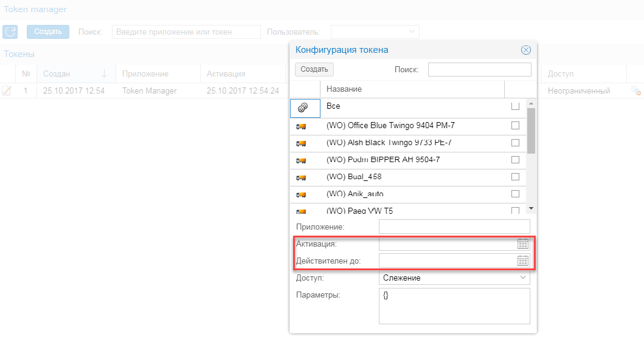Open calendar picker for Активация field

point(523,244)
